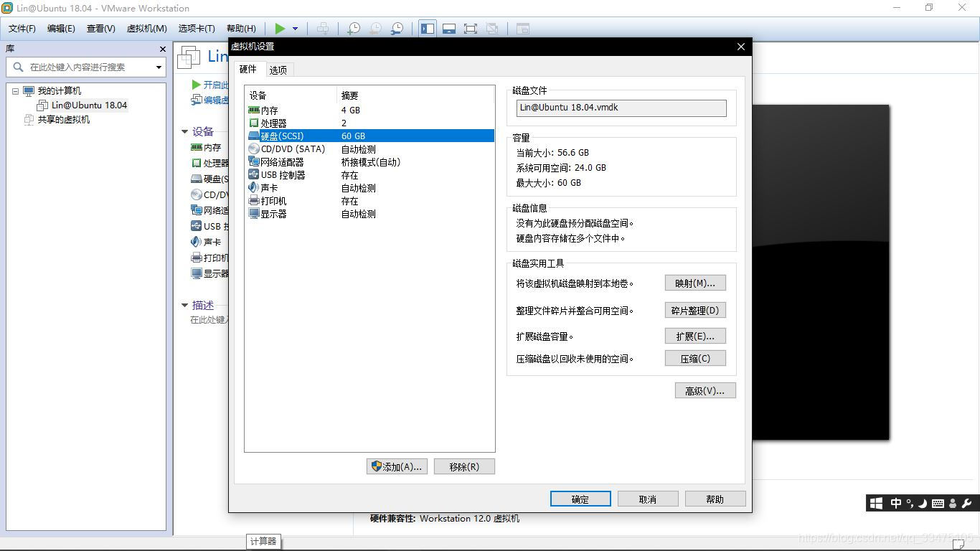
Task: Toggle the thumbnail bar toolbar icon
Action: pyautogui.click(x=449, y=29)
